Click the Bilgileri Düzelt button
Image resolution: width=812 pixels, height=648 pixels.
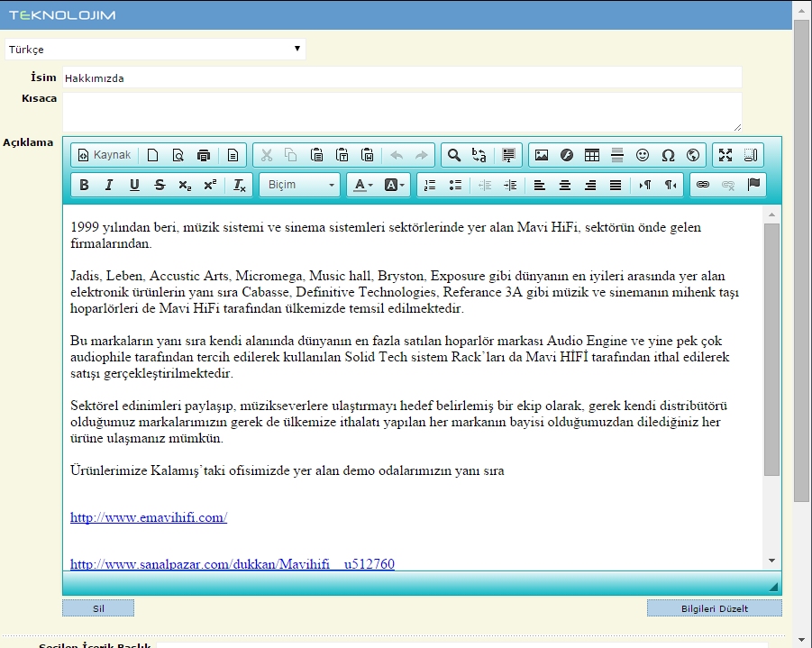[x=714, y=608]
